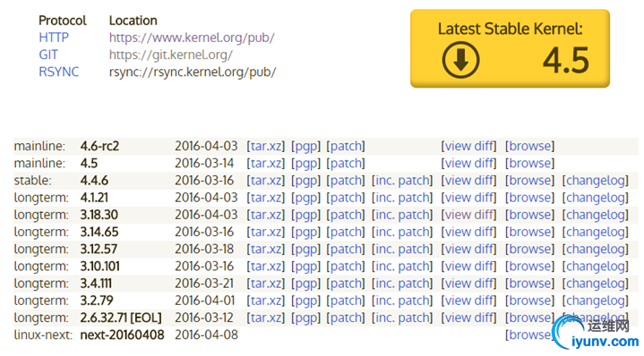644x356 pixels.
Task: Download tar.xz for longterm 3.4.111
Action: (x=266, y=284)
